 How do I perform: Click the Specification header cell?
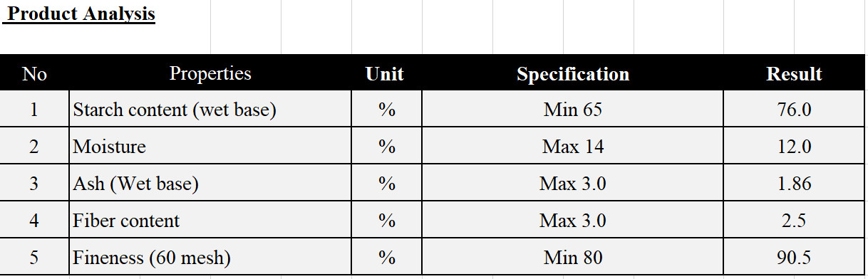point(573,74)
